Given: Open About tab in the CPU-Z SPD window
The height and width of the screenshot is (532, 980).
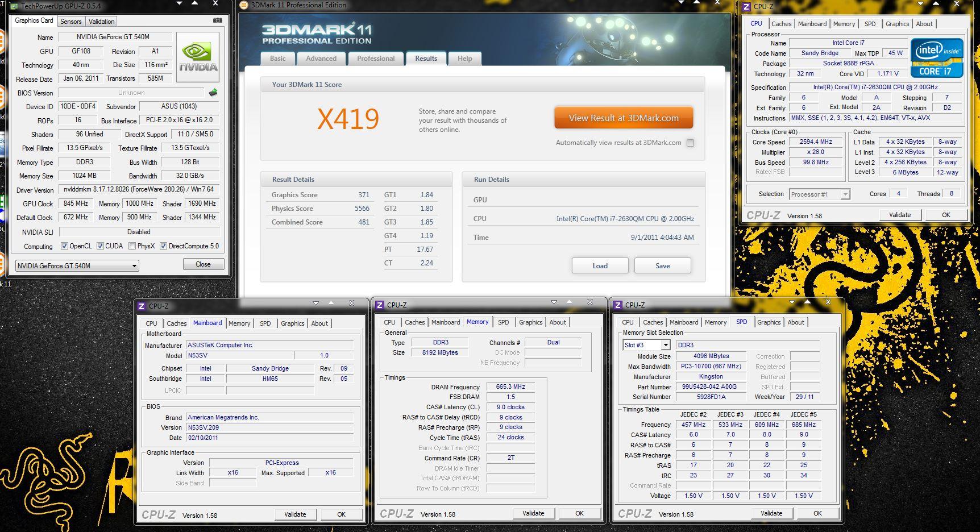Looking at the screenshot, I should pyautogui.click(x=796, y=322).
